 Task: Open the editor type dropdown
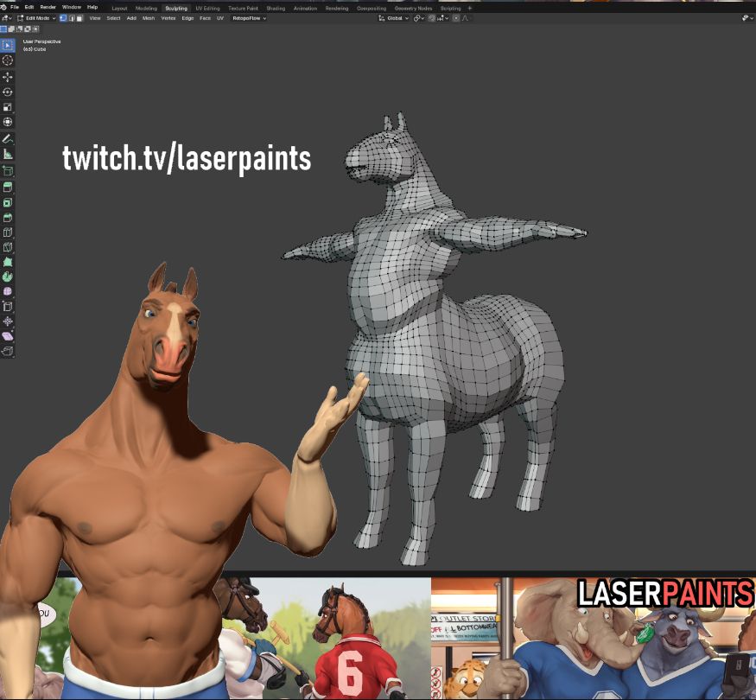point(6,18)
